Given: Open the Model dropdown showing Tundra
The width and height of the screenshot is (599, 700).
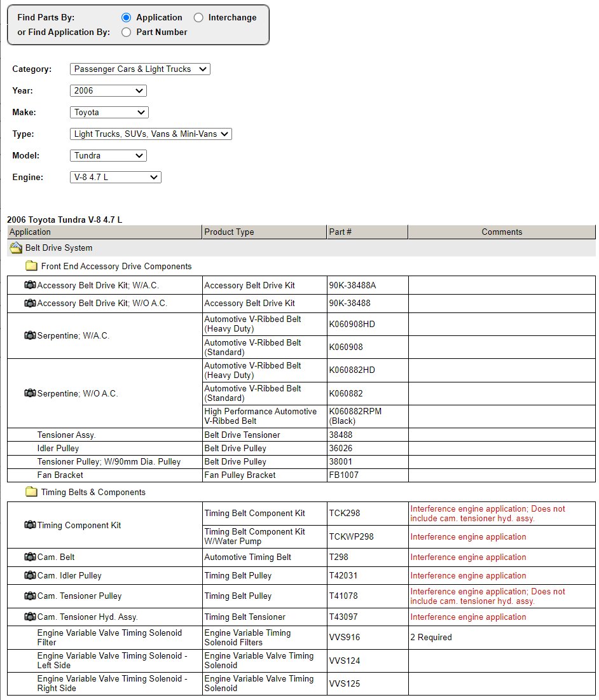Looking at the screenshot, I should pyautogui.click(x=108, y=156).
